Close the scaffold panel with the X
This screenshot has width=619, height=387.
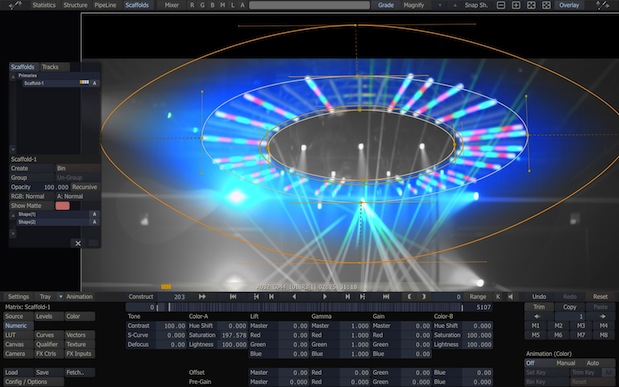tap(78, 243)
